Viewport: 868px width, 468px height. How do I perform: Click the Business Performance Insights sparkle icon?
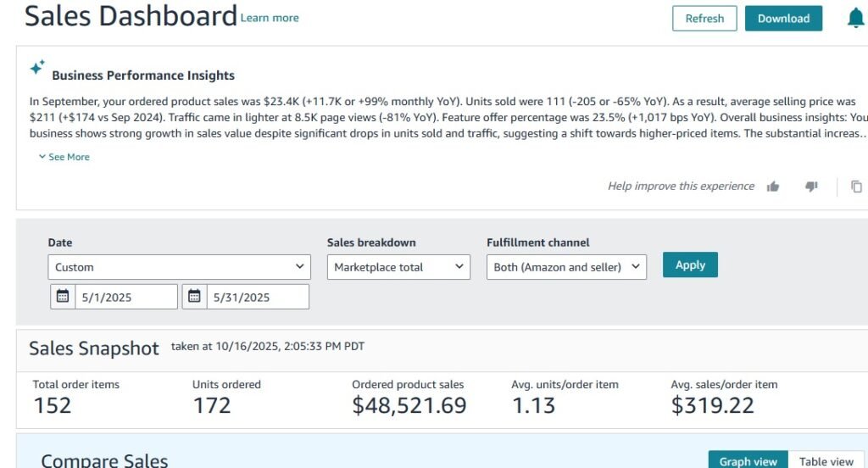(37, 67)
